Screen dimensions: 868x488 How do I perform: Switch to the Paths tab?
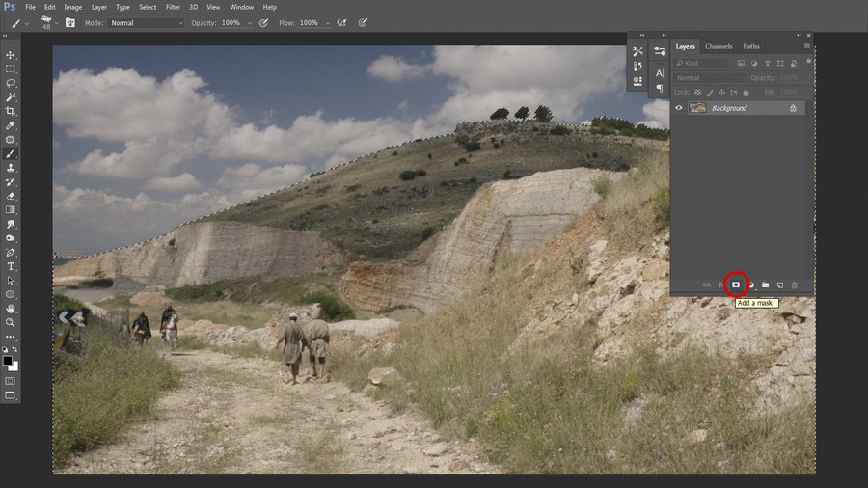click(x=750, y=46)
